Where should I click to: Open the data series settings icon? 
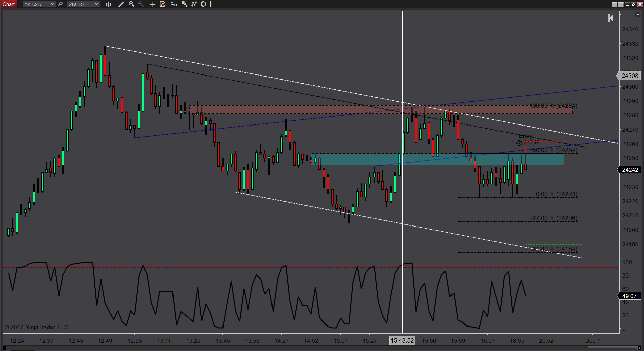tap(184, 4)
